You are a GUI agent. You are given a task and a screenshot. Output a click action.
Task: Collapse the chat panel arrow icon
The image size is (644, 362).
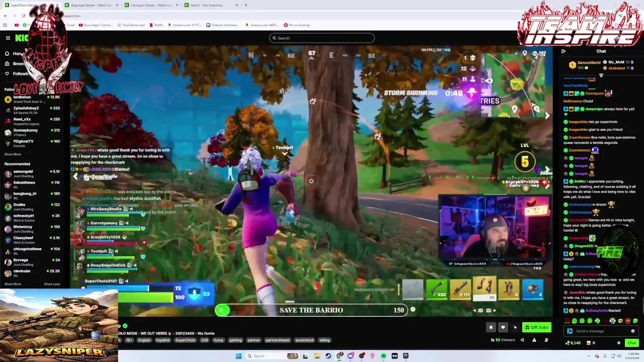pos(563,51)
